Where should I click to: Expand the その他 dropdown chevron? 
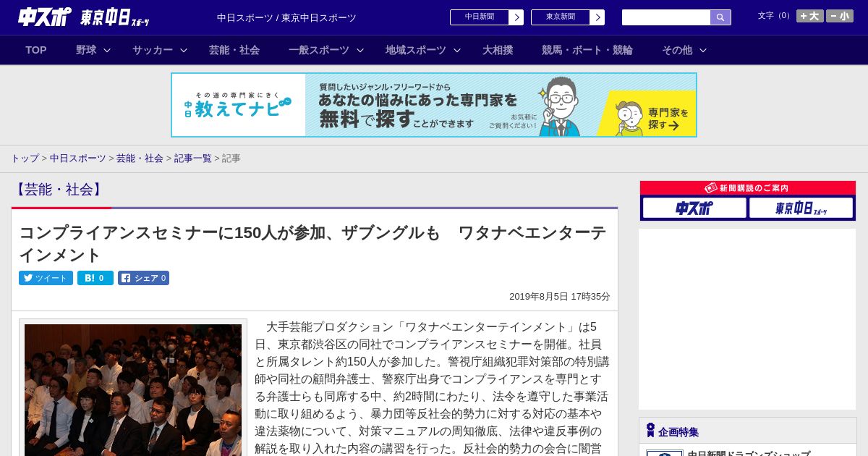(703, 51)
